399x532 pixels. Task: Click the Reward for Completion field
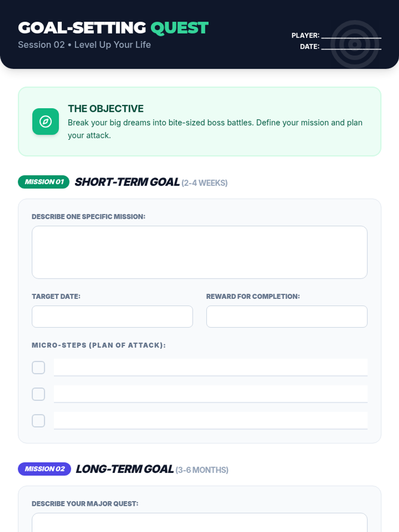(287, 317)
